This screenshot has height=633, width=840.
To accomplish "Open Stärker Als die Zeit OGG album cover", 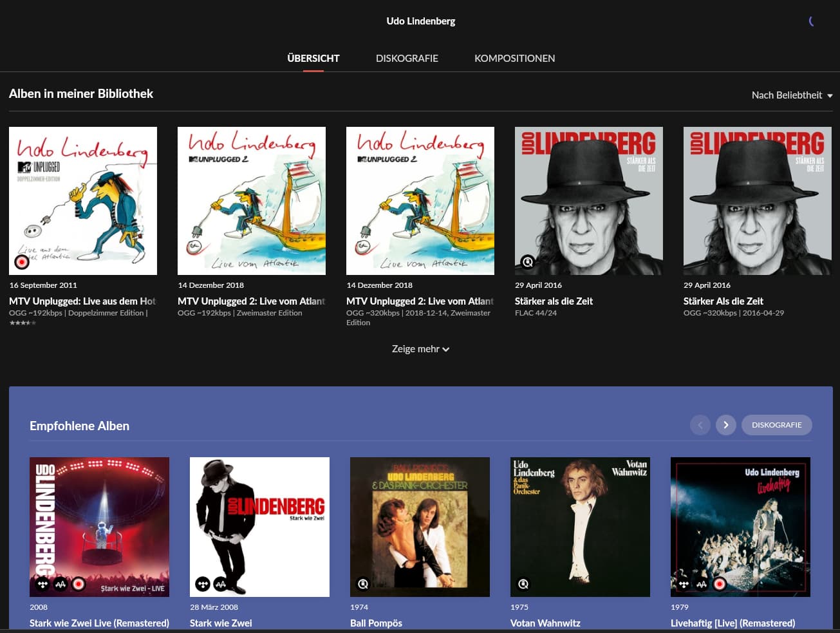I will (x=758, y=201).
